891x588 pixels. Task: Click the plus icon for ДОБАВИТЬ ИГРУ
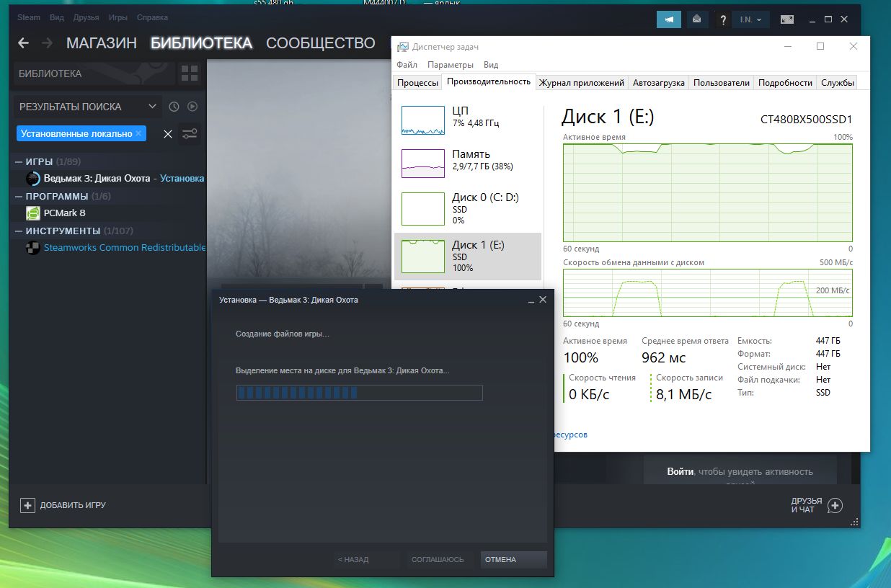pyautogui.click(x=27, y=505)
